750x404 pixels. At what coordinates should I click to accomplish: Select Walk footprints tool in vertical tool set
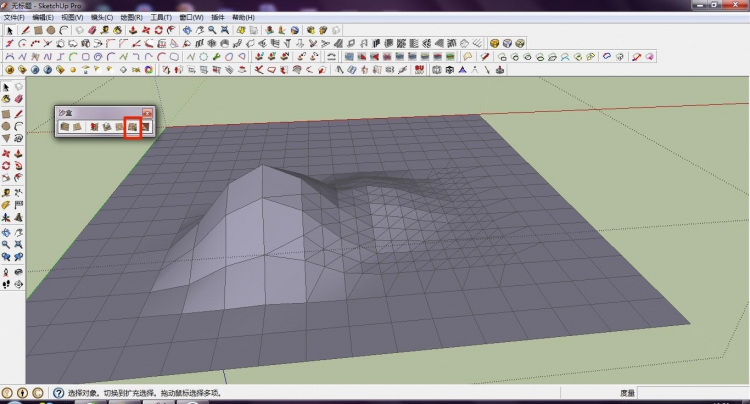[x=6, y=284]
